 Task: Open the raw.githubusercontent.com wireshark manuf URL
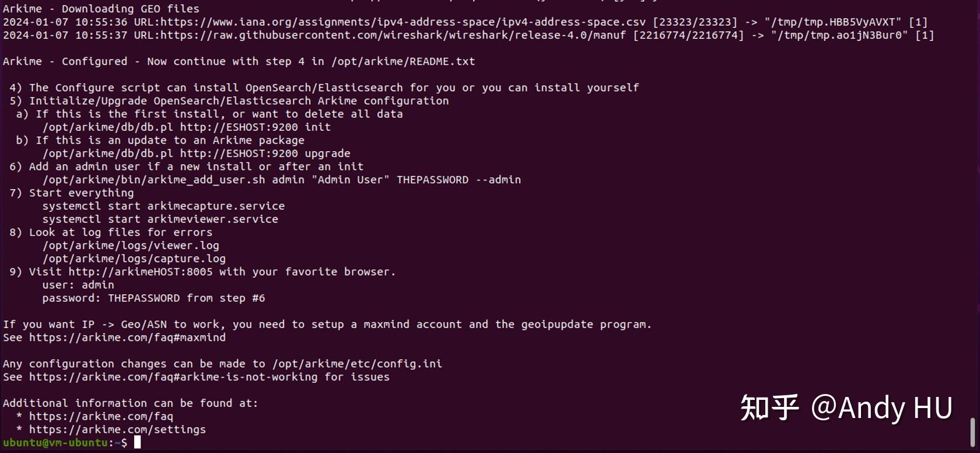[393, 35]
